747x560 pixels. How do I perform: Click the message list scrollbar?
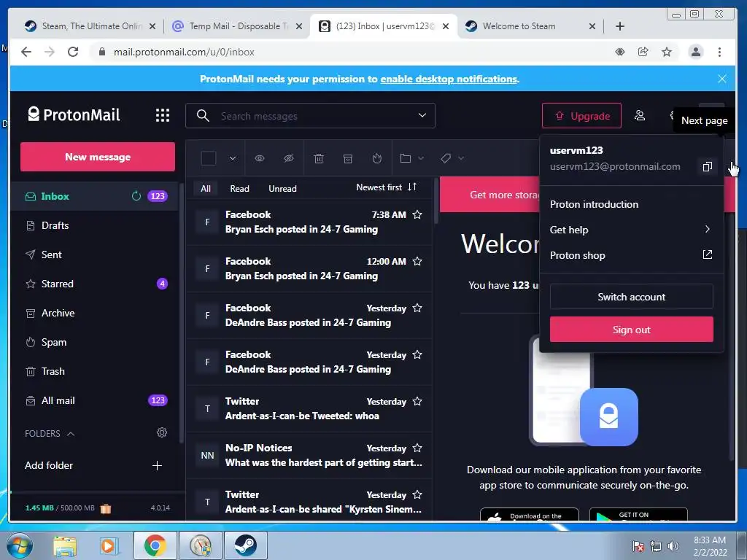click(436, 203)
